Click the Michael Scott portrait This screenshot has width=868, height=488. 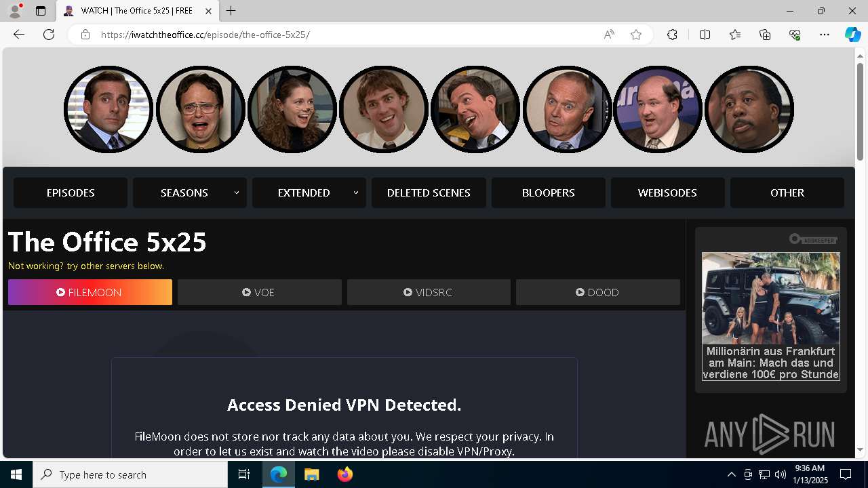click(x=108, y=109)
